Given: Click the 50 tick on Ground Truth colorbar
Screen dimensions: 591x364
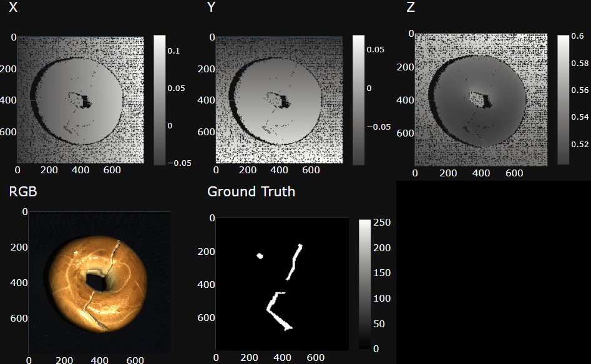Looking at the screenshot, I should coord(379,324).
